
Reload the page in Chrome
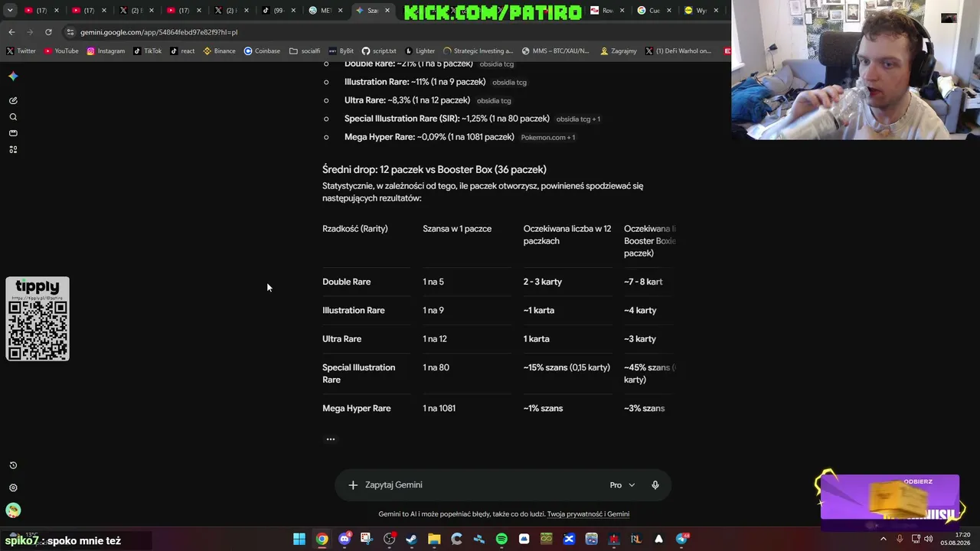tap(48, 32)
